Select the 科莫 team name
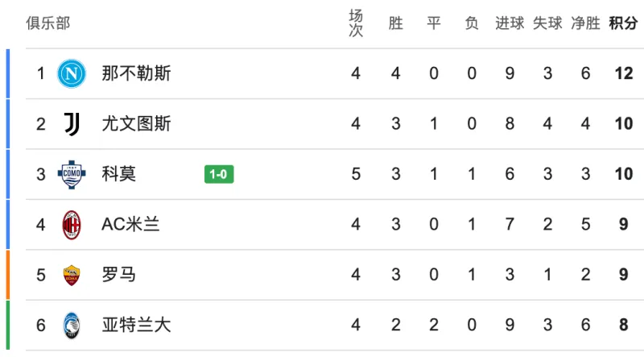 coord(119,174)
